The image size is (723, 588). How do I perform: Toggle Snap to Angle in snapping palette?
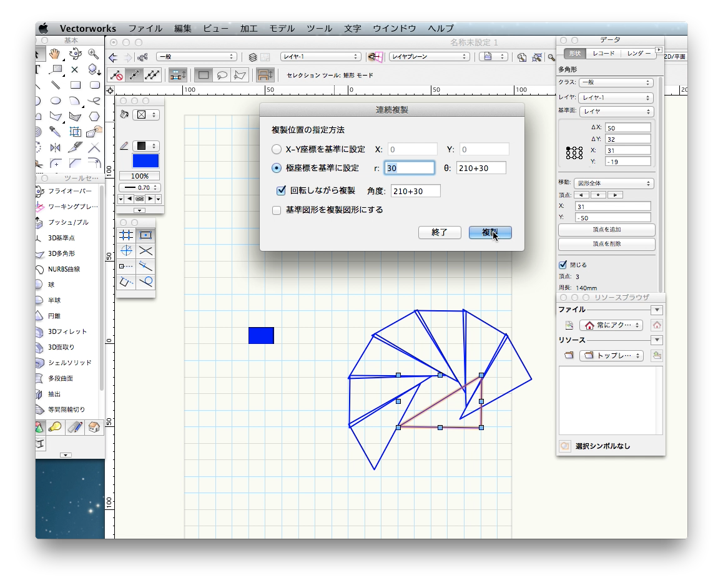coord(126,251)
